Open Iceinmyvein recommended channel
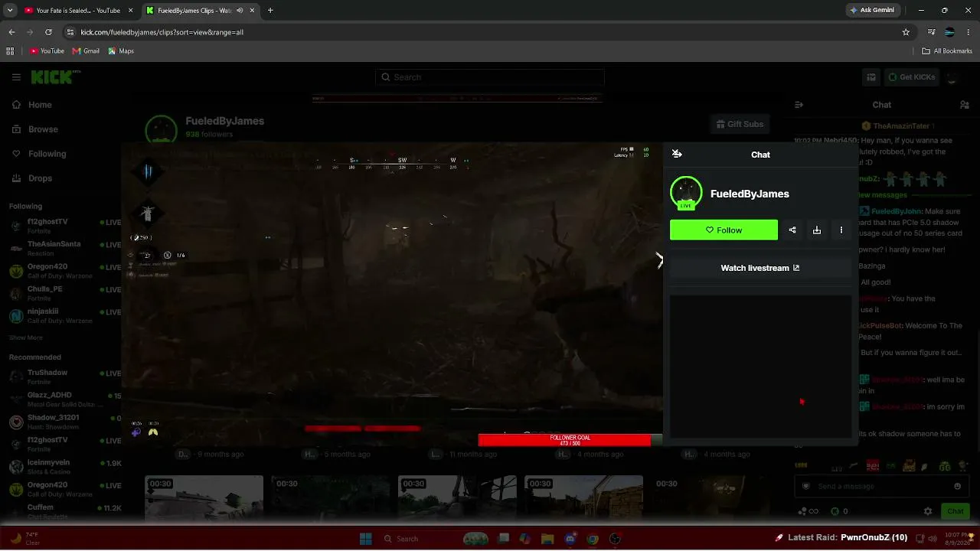 coord(64,467)
